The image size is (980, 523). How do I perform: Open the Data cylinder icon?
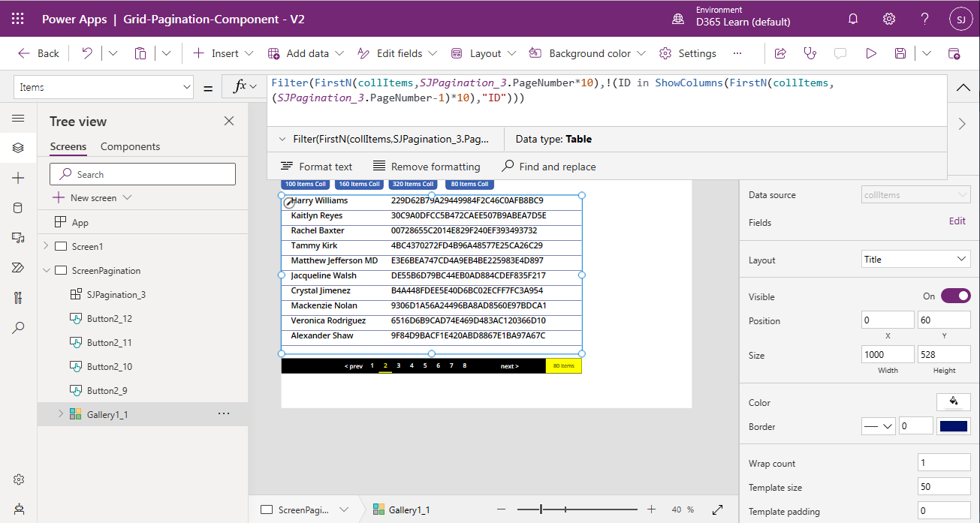click(18, 208)
